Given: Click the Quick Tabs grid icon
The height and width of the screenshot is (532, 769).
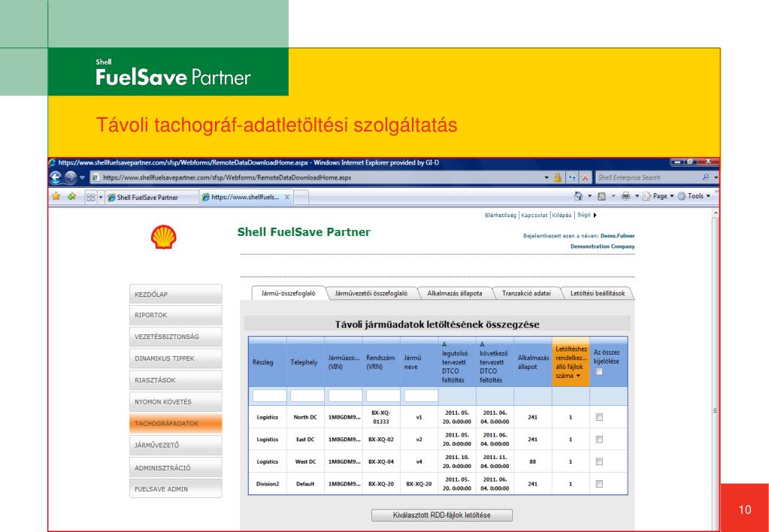Looking at the screenshot, I should point(91,197).
